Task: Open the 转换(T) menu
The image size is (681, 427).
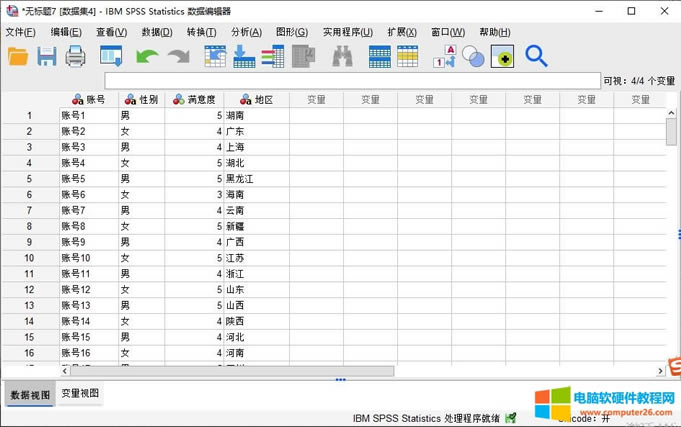Action: pos(201,32)
